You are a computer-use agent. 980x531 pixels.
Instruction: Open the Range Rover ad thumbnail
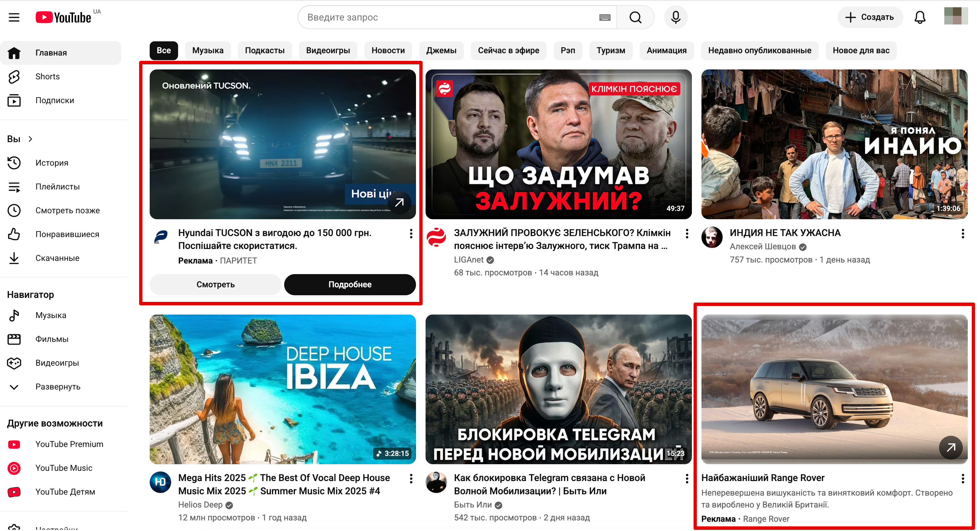pos(834,389)
